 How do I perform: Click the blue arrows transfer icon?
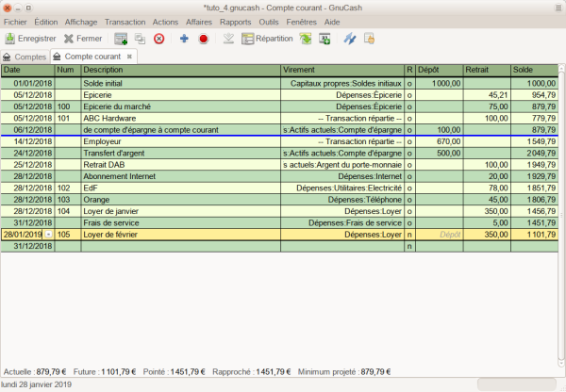[x=350, y=39]
